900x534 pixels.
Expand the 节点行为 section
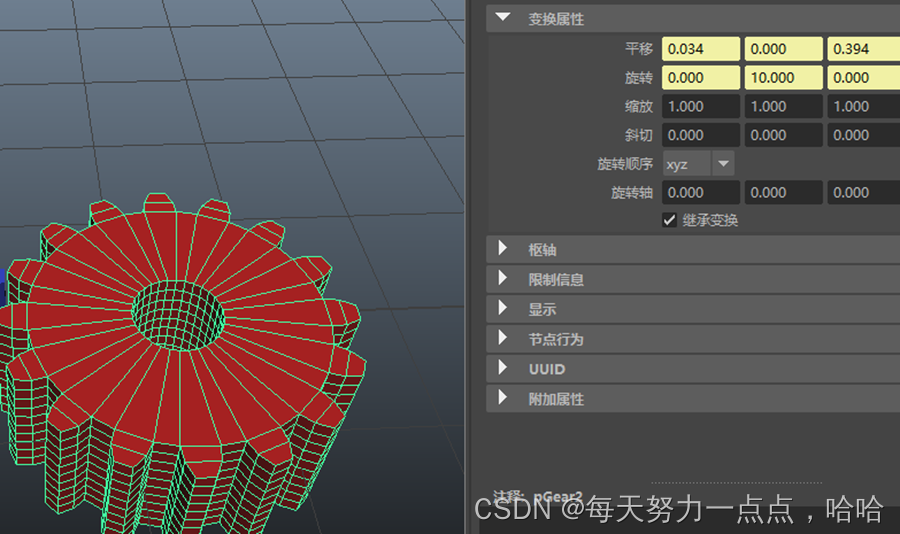tap(503, 338)
